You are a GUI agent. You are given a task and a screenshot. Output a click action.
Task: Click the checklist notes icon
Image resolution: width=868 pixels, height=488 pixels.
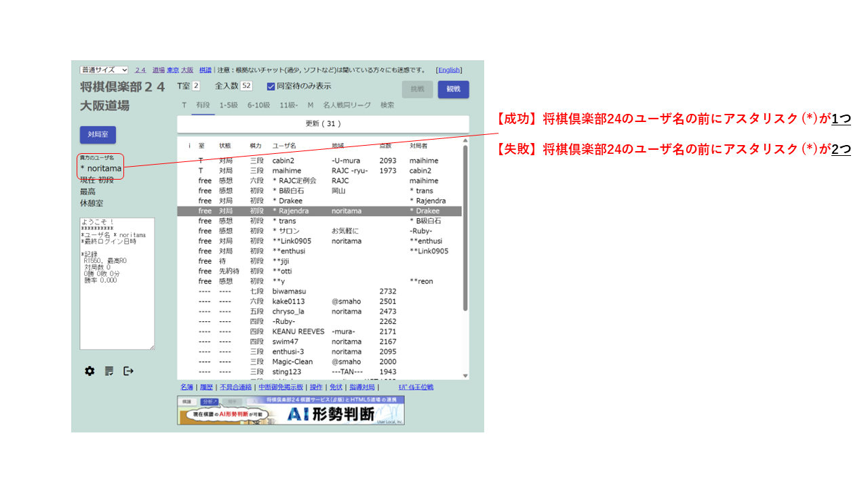click(x=109, y=371)
